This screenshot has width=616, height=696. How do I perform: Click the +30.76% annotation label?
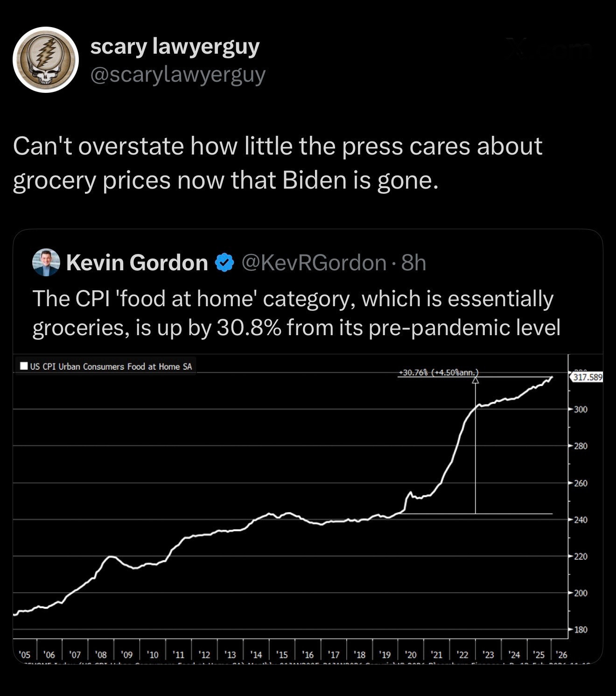click(x=438, y=373)
